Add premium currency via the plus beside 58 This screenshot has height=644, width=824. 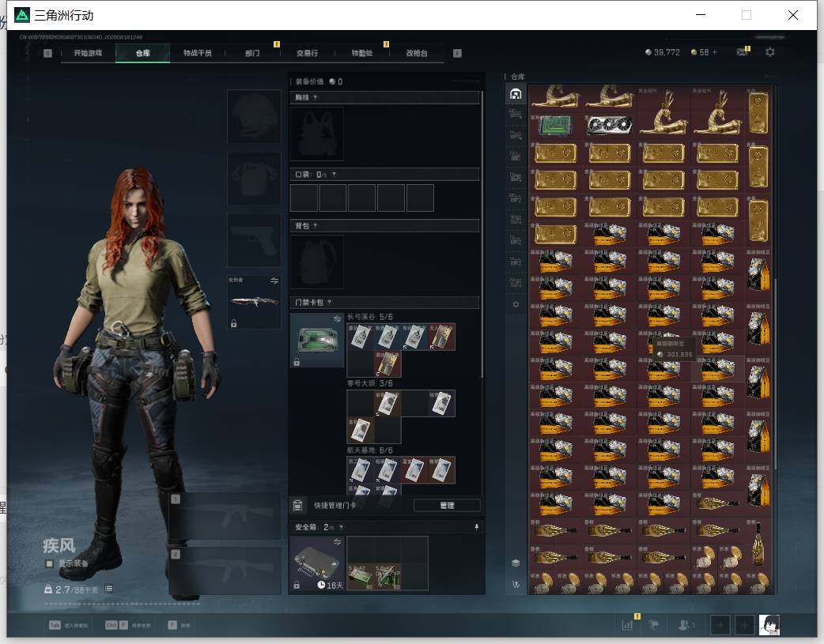point(715,52)
